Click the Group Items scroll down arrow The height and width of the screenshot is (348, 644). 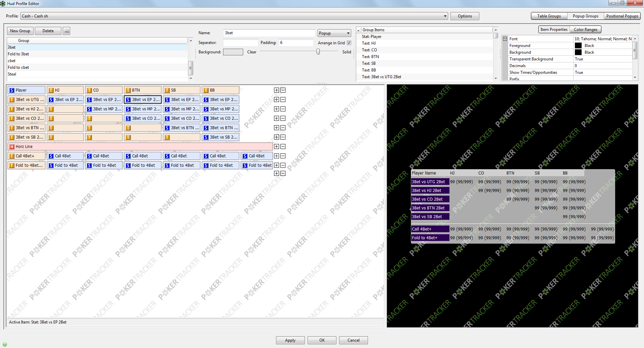click(496, 78)
